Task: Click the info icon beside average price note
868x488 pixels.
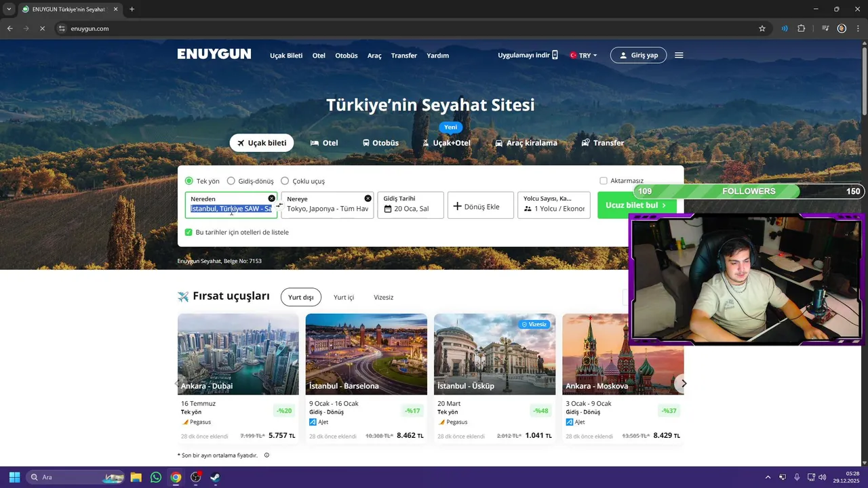Action: click(267, 455)
